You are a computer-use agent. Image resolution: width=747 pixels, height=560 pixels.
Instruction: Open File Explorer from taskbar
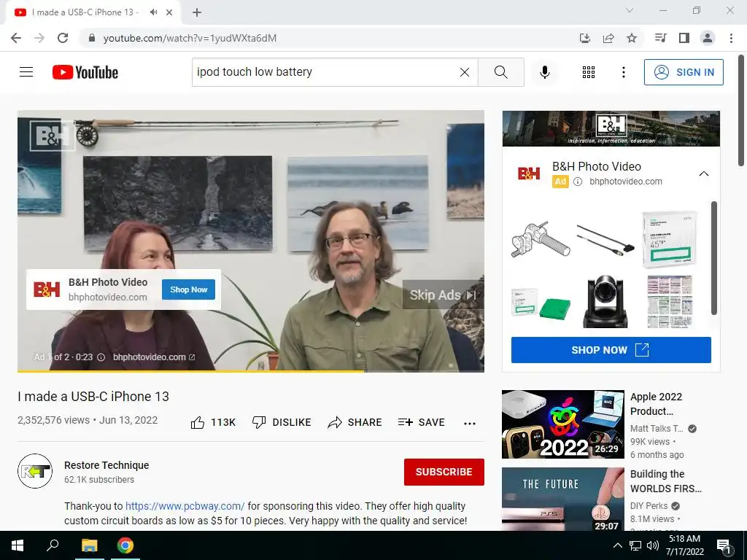click(x=89, y=545)
